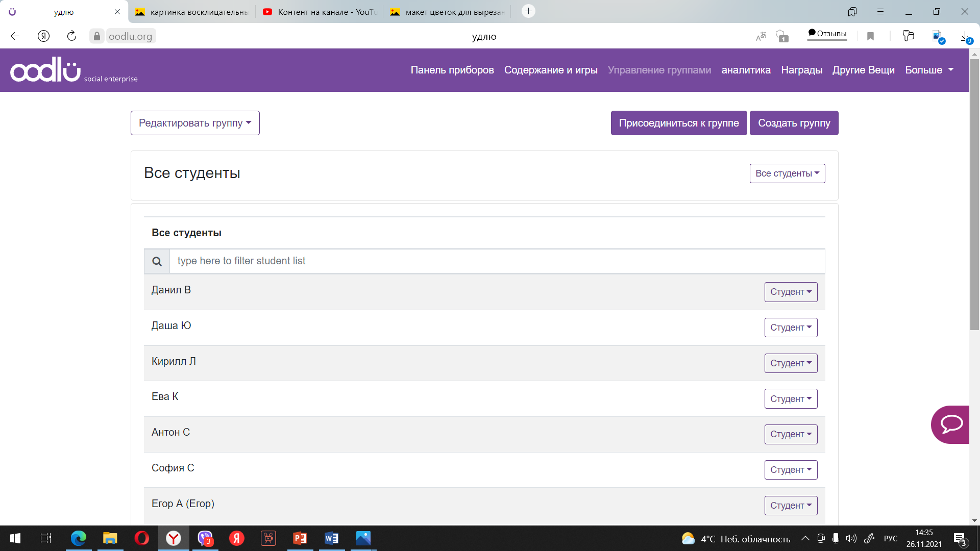Click the browser bookmark icon
This screenshot has height=551, width=980.
[x=871, y=36]
